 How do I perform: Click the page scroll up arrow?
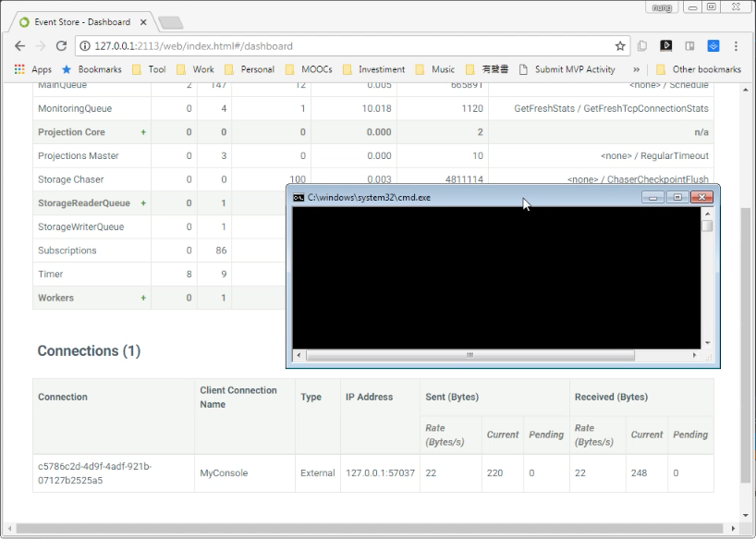(x=746, y=90)
